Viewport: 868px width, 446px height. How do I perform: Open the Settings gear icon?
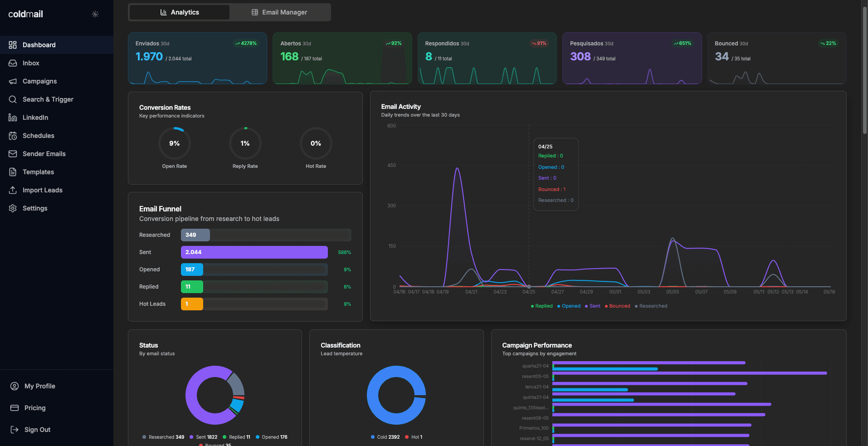13,208
